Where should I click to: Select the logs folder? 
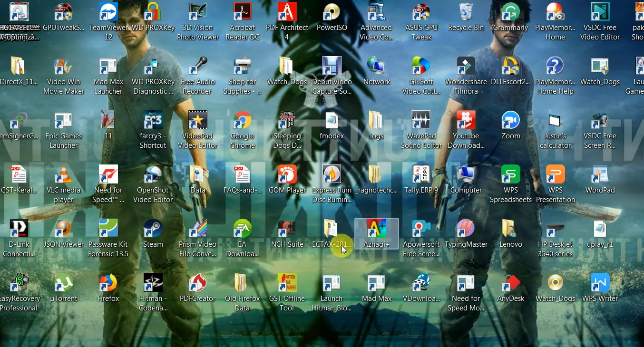[x=377, y=120]
